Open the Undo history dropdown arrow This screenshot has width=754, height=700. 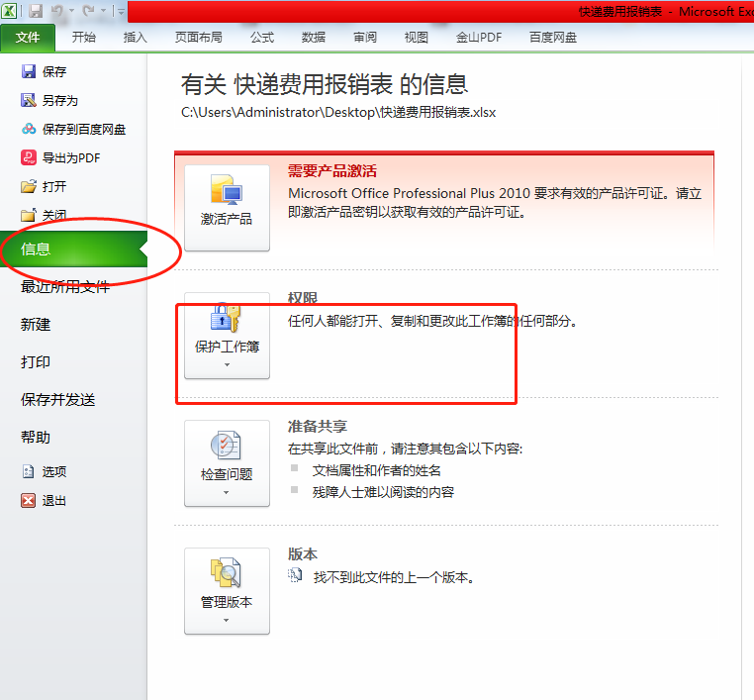click(71, 11)
